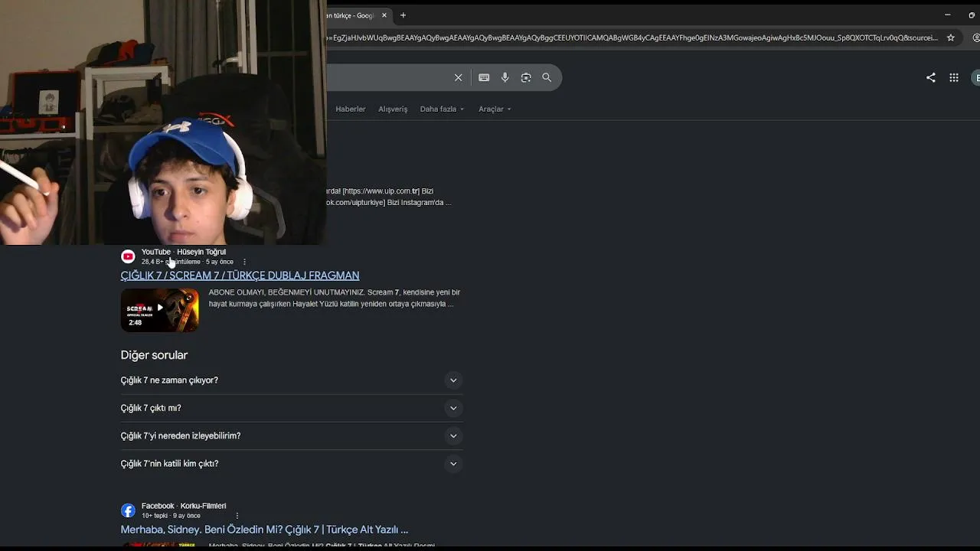Viewport: 980px width, 551px height.
Task: Expand "Çığlık 7'nin katili kim çıktı?" question
Action: tap(292, 464)
